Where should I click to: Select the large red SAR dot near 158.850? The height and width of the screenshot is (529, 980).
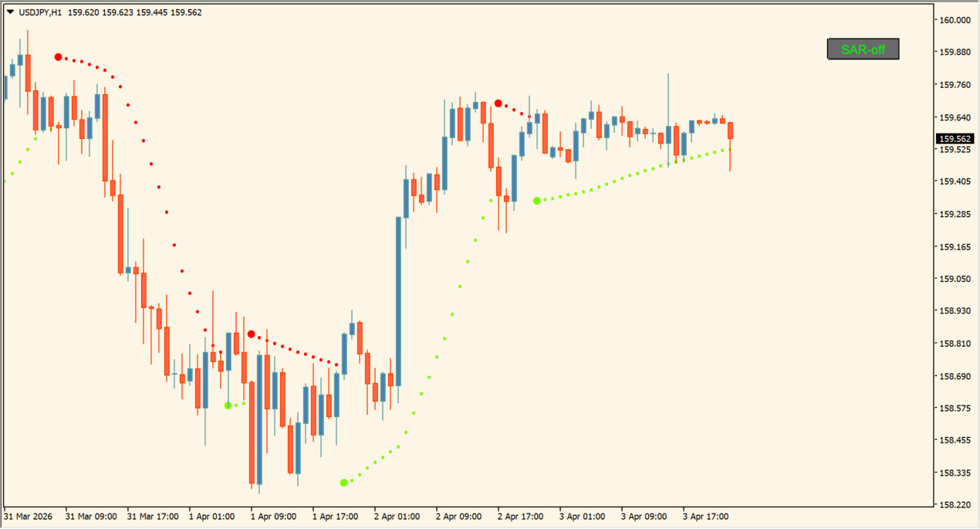coord(251,333)
